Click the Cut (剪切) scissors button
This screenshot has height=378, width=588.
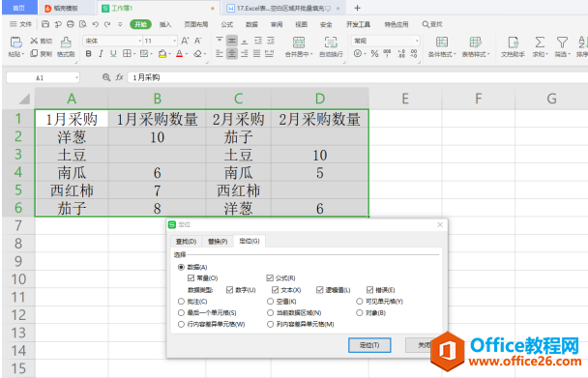pos(42,41)
